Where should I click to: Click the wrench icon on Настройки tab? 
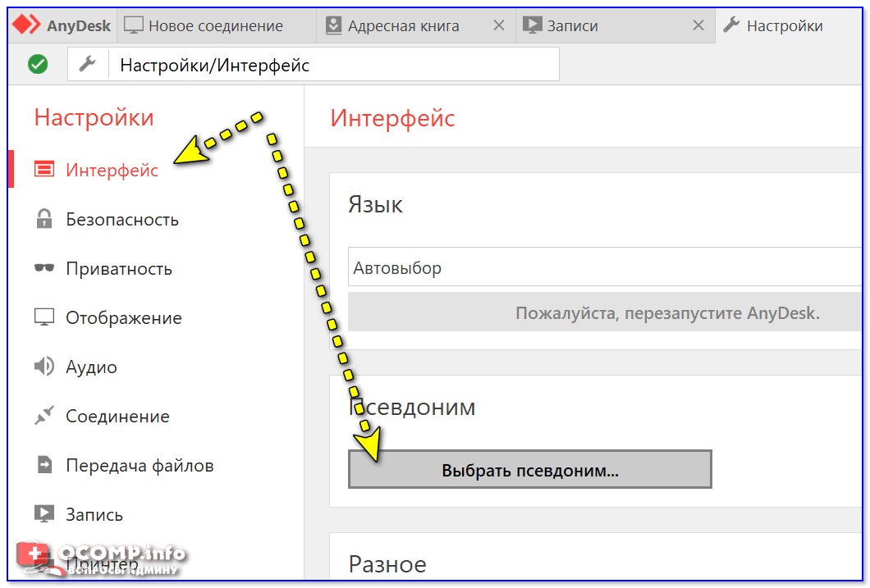(731, 25)
